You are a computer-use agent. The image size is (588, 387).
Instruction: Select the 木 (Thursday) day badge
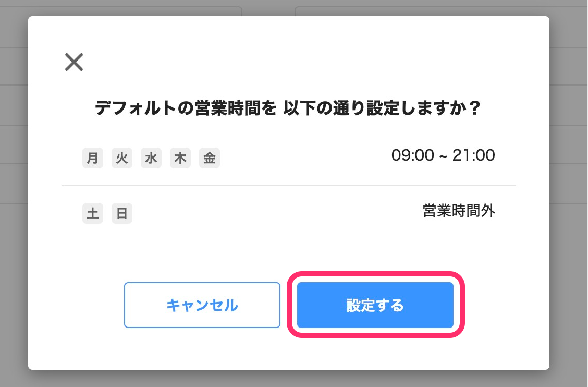pos(180,158)
